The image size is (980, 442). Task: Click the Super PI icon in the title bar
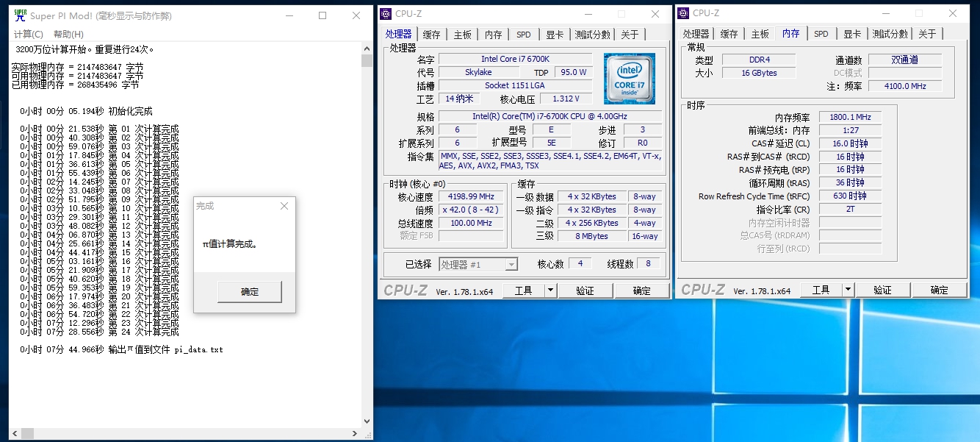pyautogui.click(x=20, y=15)
